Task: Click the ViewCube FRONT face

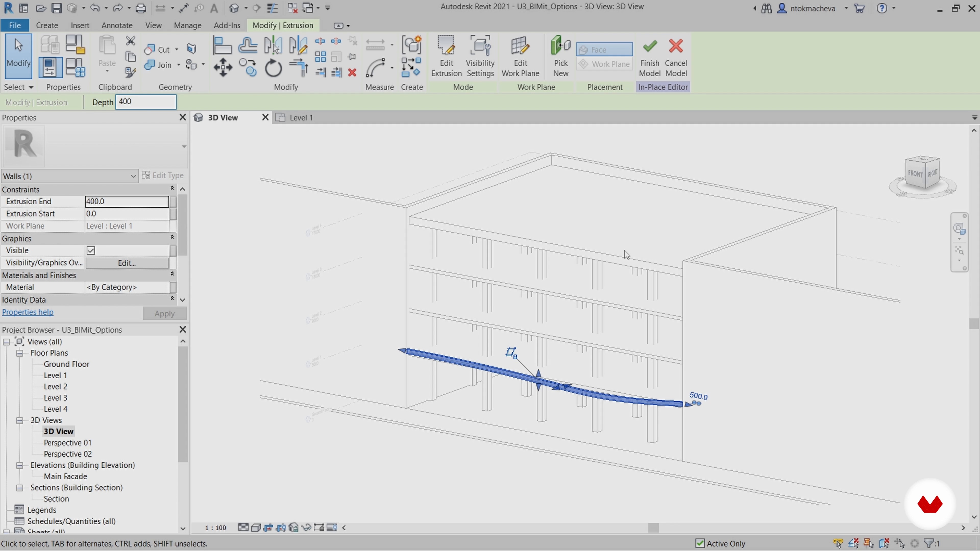Action: click(x=915, y=174)
